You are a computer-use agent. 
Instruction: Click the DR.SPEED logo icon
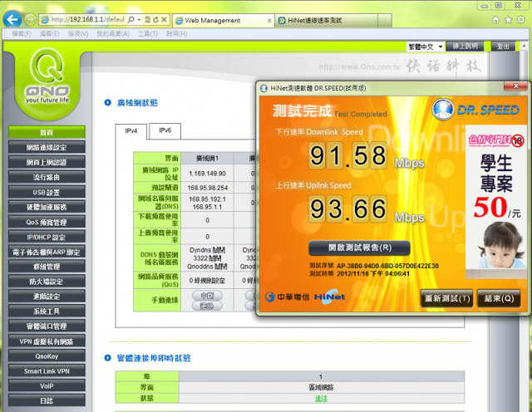pos(443,109)
